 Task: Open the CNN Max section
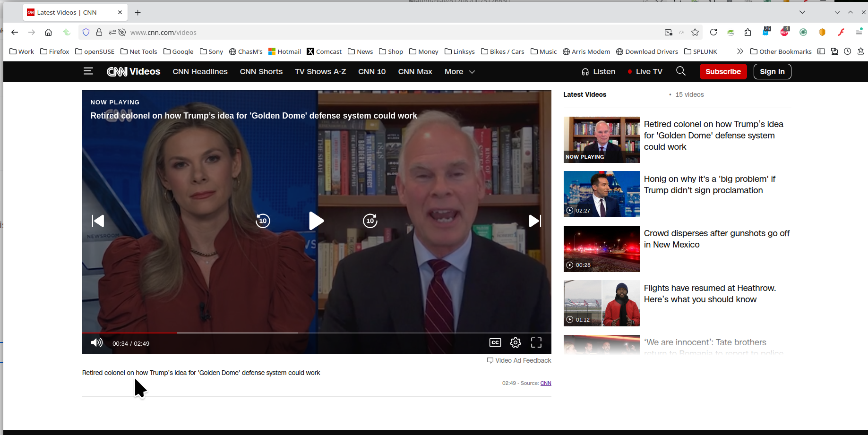point(415,71)
